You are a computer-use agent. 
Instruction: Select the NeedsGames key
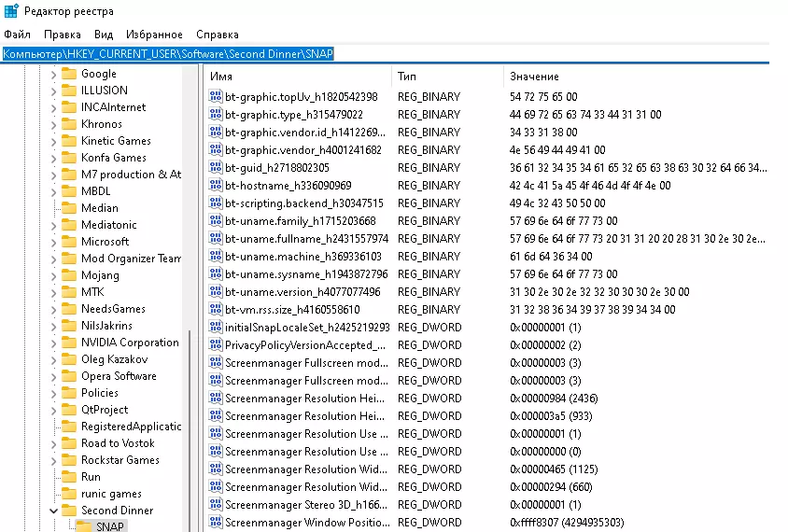pos(113,309)
